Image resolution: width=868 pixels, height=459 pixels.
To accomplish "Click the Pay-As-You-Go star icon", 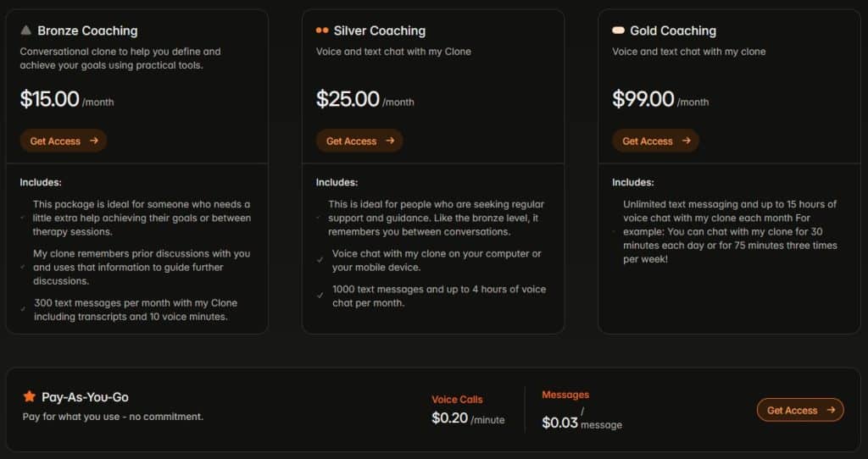I will point(30,396).
